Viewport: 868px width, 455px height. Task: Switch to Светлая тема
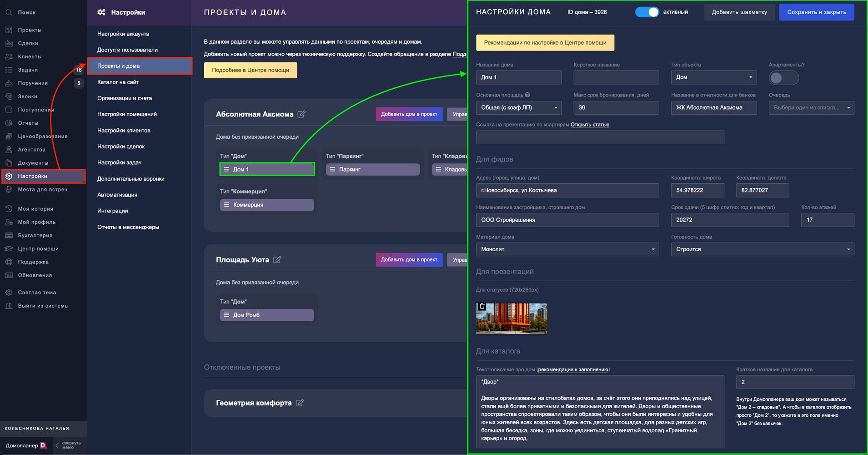tap(37, 293)
